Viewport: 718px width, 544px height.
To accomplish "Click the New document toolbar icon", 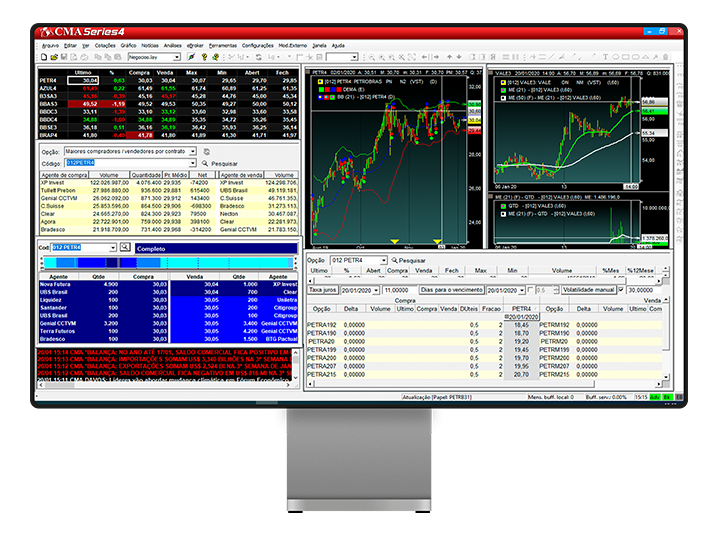I will [44, 57].
